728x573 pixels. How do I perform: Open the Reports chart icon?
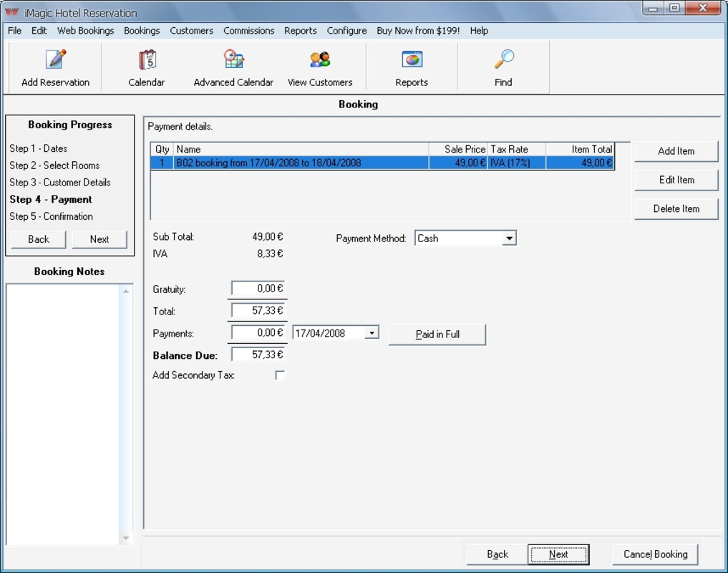click(412, 59)
